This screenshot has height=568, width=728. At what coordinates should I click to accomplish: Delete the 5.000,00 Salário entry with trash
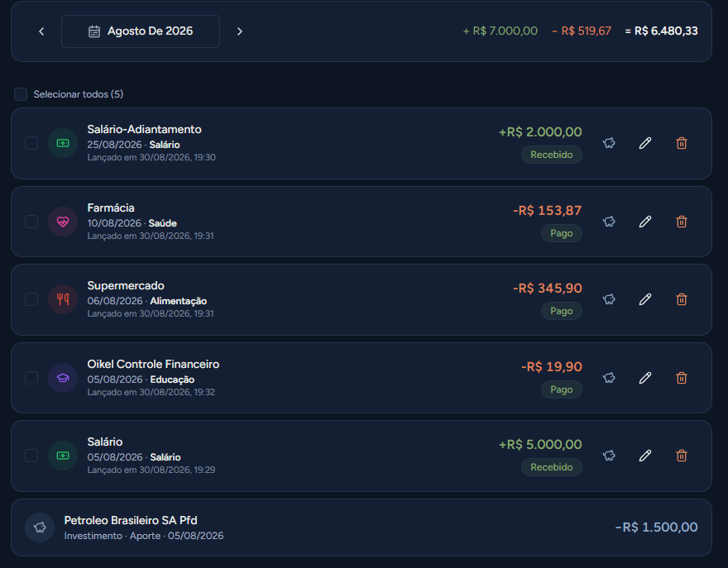[682, 456]
